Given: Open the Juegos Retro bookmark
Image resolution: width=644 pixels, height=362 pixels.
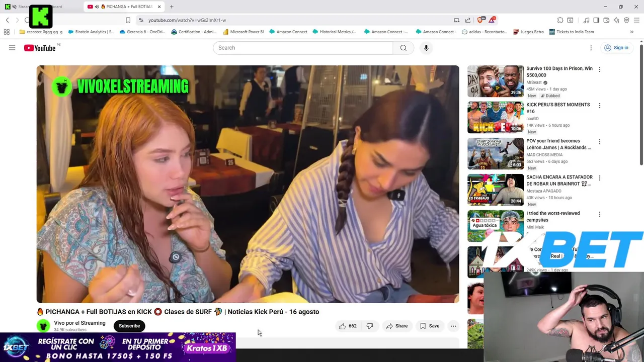Looking at the screenshot, I should tap(528, 32).
